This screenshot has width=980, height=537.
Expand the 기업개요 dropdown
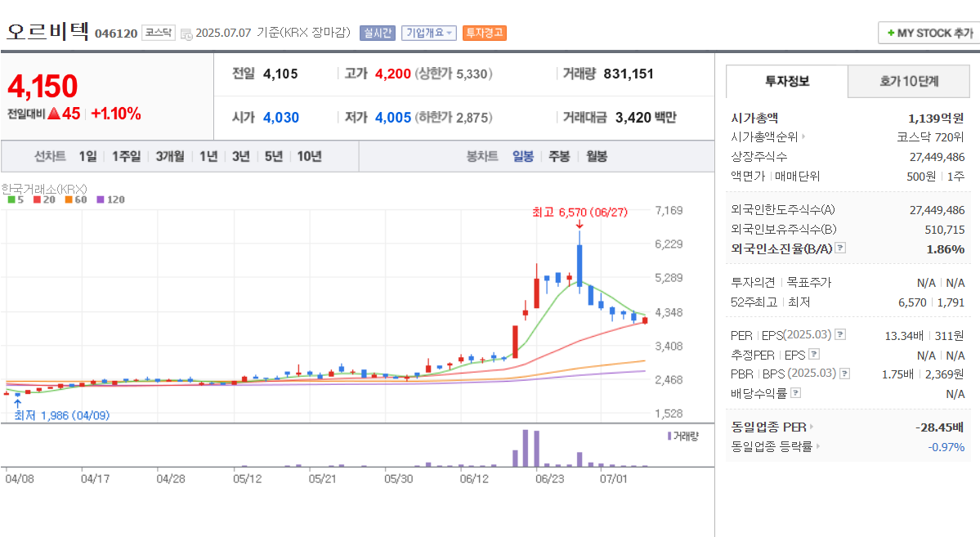click(x=429, y=34)
